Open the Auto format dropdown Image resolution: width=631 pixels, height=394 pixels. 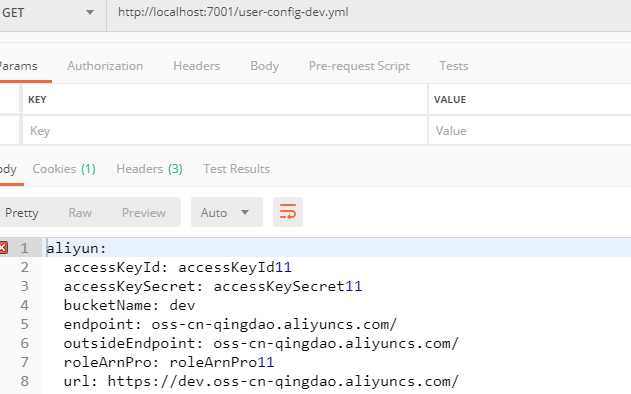click(227, 212)
